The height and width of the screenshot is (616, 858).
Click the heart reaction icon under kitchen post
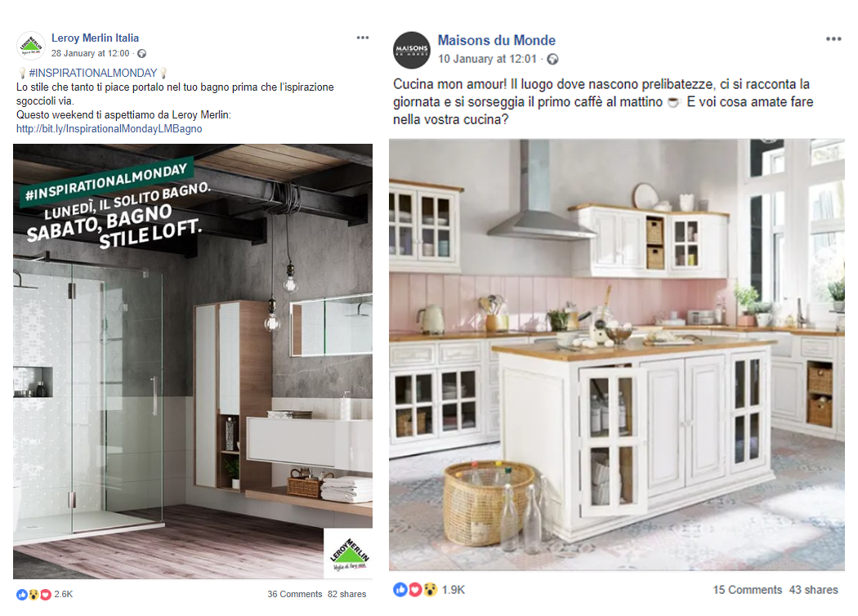click(415, 589)
